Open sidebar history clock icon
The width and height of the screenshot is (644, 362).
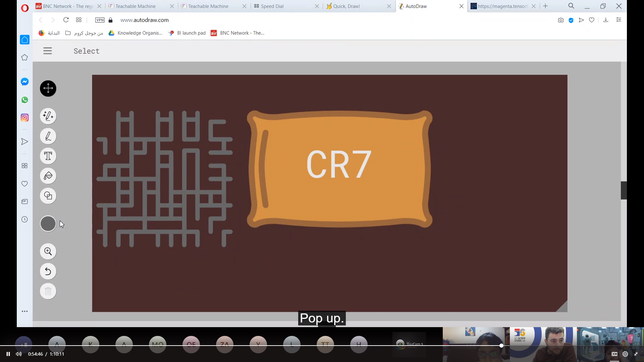click(x=24, y=220)
